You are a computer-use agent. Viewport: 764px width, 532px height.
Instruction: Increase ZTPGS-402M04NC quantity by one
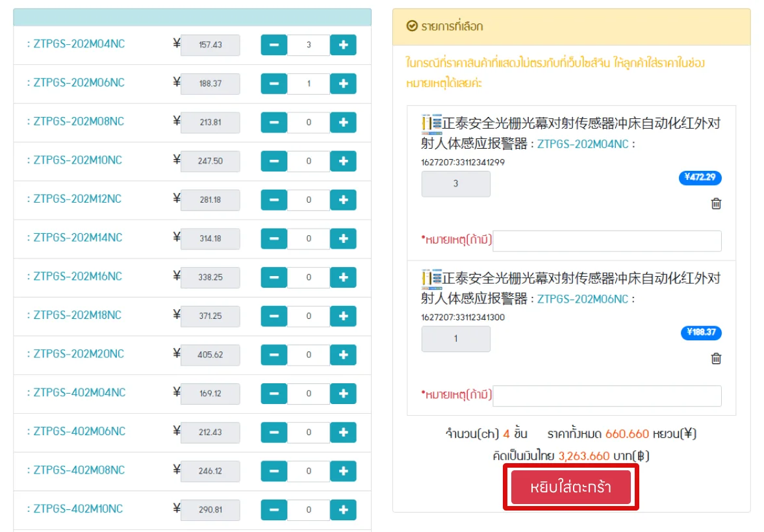point(343,393)
